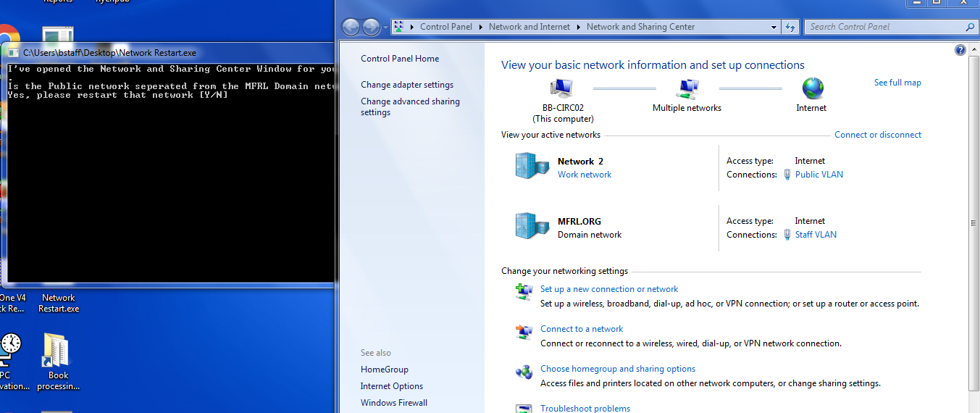This screenshot has width=980, height=413.
Task: Open Change adapter settings
Action: [407, 85]
